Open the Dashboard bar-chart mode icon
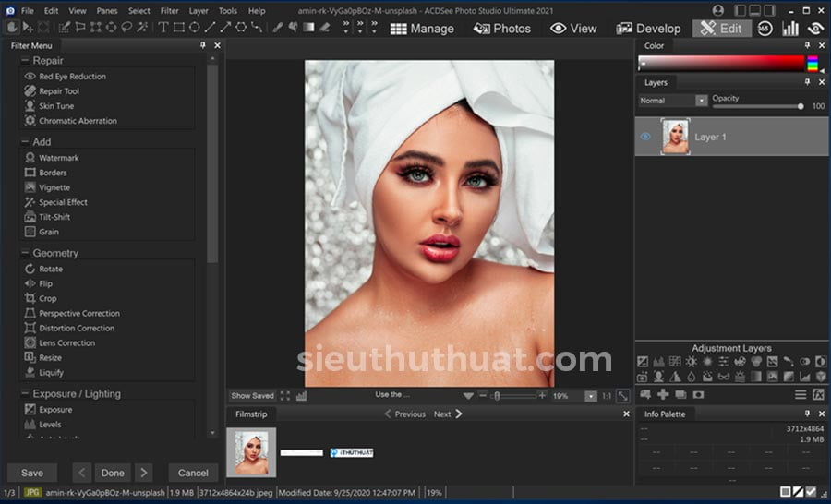The image size is (831, 504). pyautogui.click(x=790, y=28)
